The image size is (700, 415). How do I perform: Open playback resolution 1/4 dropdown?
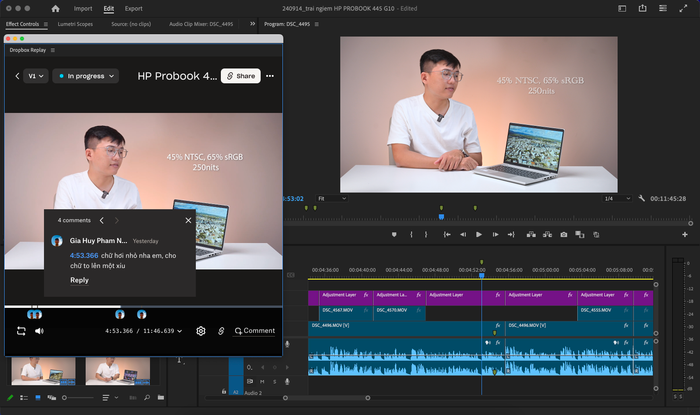[x=617, y=198]
